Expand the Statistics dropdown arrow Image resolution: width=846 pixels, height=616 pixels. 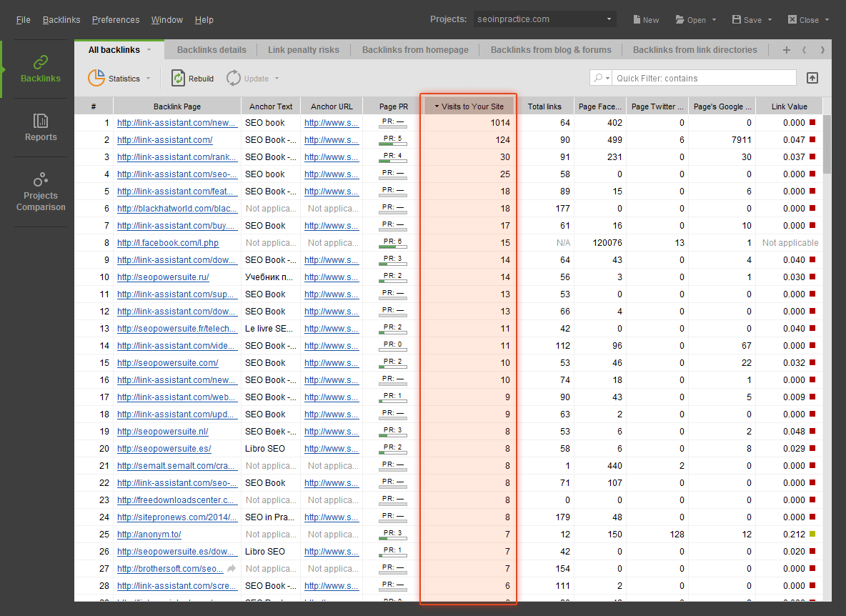pyautogui.click(x=148, y=78)
